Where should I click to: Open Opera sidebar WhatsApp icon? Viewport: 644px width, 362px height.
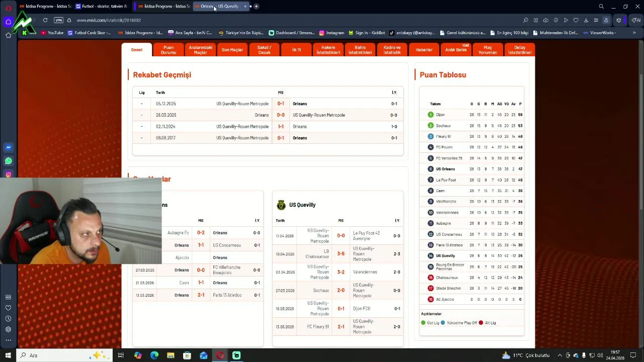(x=8, y=161)
